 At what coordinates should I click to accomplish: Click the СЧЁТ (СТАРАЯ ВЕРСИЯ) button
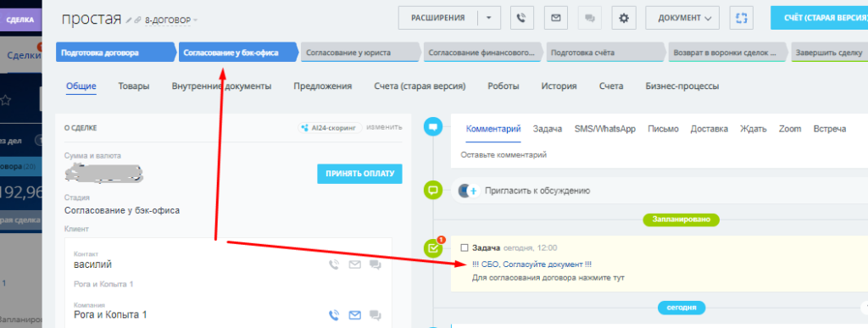[820, 18]
